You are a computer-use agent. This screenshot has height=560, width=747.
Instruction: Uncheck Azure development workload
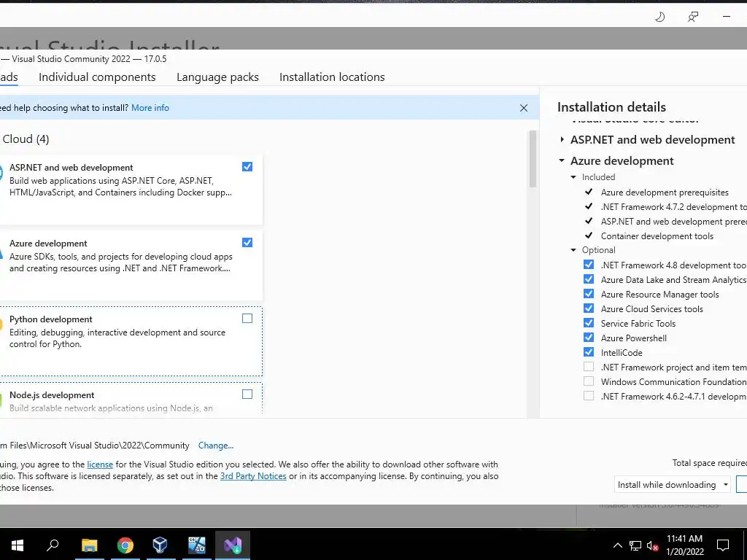(x=247, y=242)
